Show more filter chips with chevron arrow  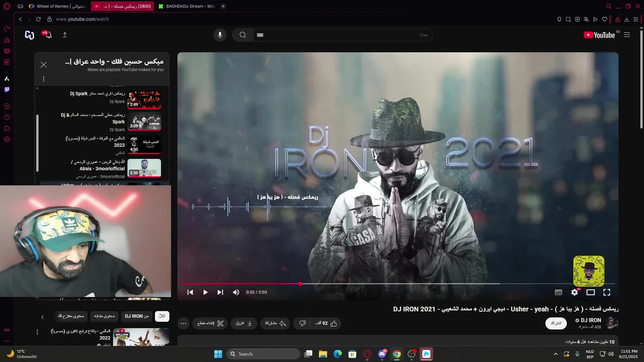click(42, 317)
